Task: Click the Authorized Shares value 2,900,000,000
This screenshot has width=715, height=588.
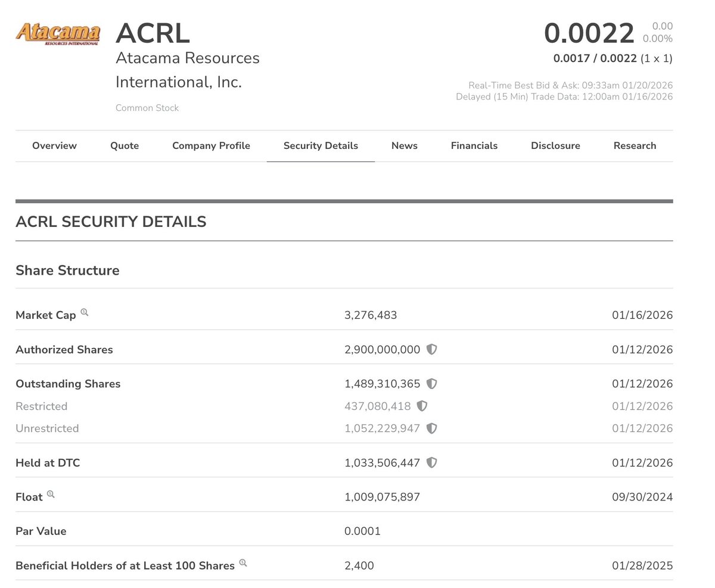Action: 383,350
